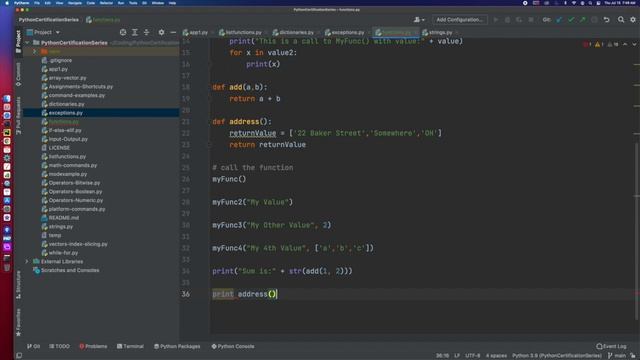Go to previous highlighted error arrow
This screenshot has width=640, height=360.
[x=625, y=44]
